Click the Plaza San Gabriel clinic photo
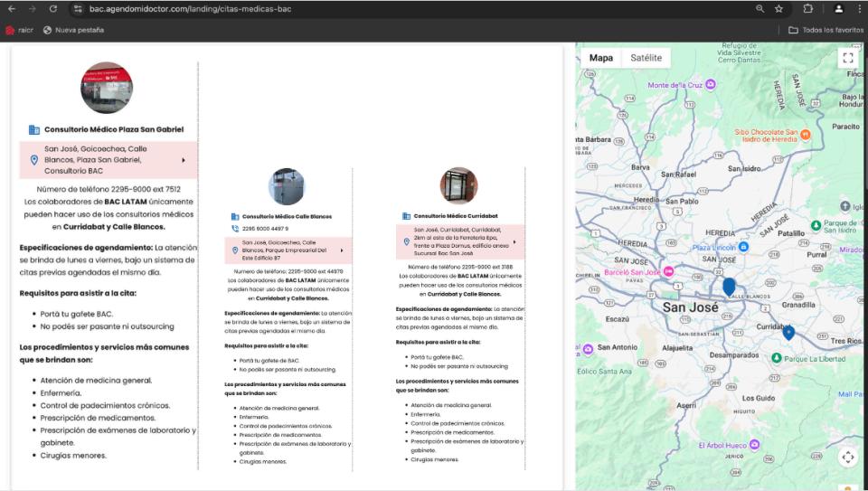 pyautogui.click(x=107, y=88)
